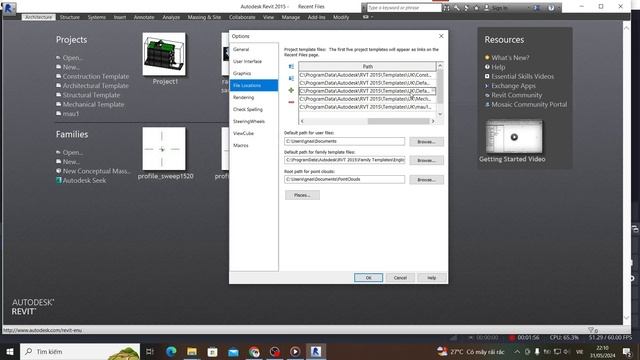
Task: Click the move rows up icon beside Path list
Action: point(291,67)
